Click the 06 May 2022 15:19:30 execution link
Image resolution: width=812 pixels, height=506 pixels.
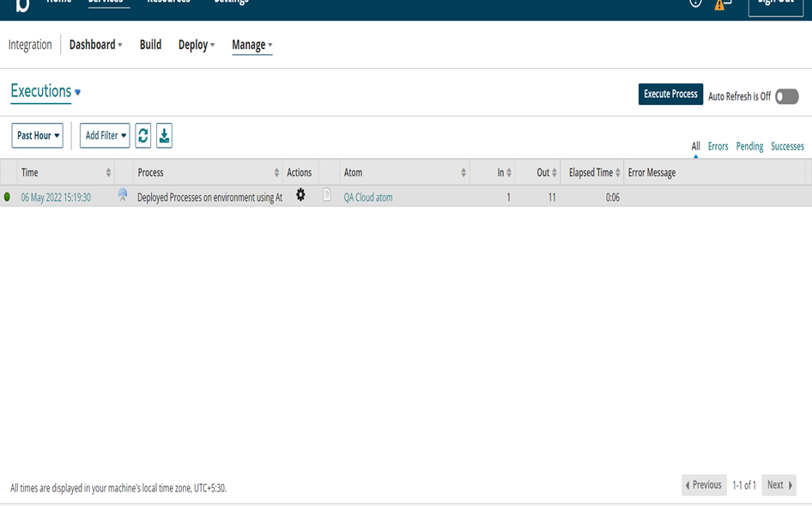[56, 198]
